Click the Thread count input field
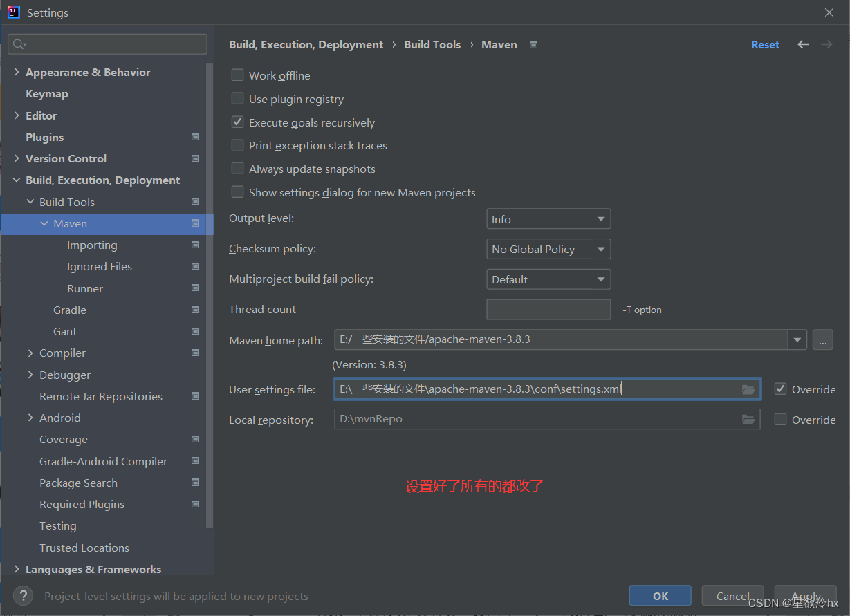The height and width of the screenshot is (616, 850). [x=548, y=309]
